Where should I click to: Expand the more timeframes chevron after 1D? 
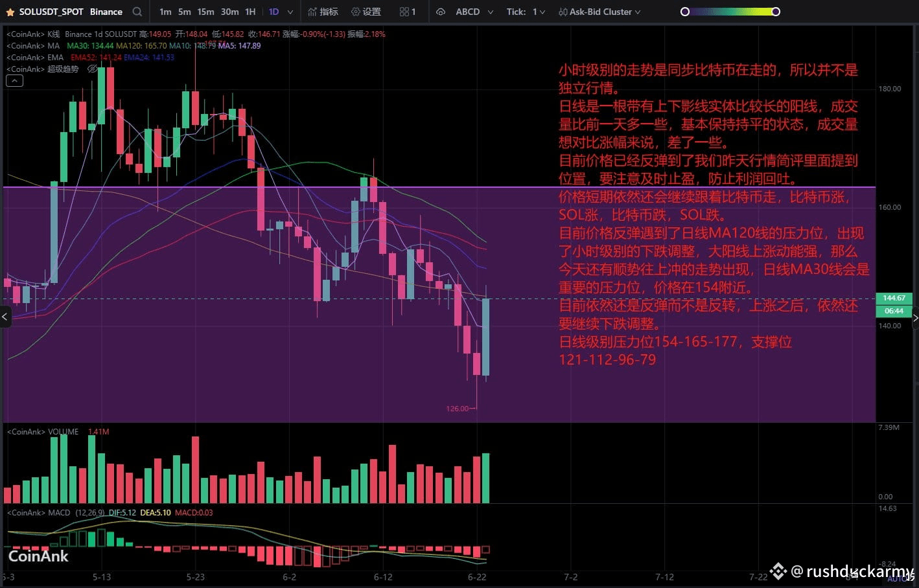pyautogui.click(x=290, y=12)
